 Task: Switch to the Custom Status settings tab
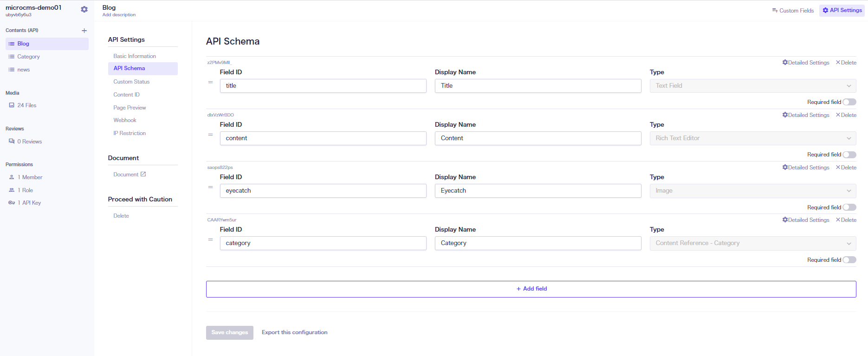pos(131,82)
